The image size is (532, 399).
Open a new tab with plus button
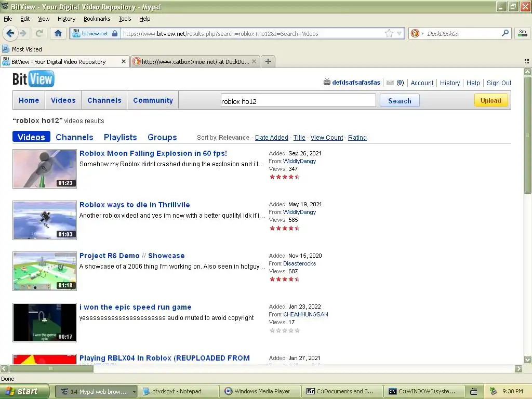pos(268,61)
